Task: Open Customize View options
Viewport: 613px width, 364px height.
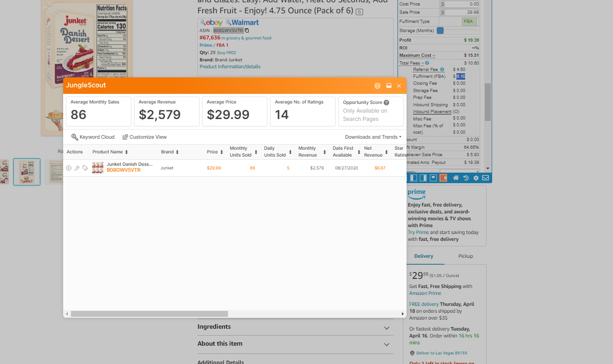Action: click(145, 137)
